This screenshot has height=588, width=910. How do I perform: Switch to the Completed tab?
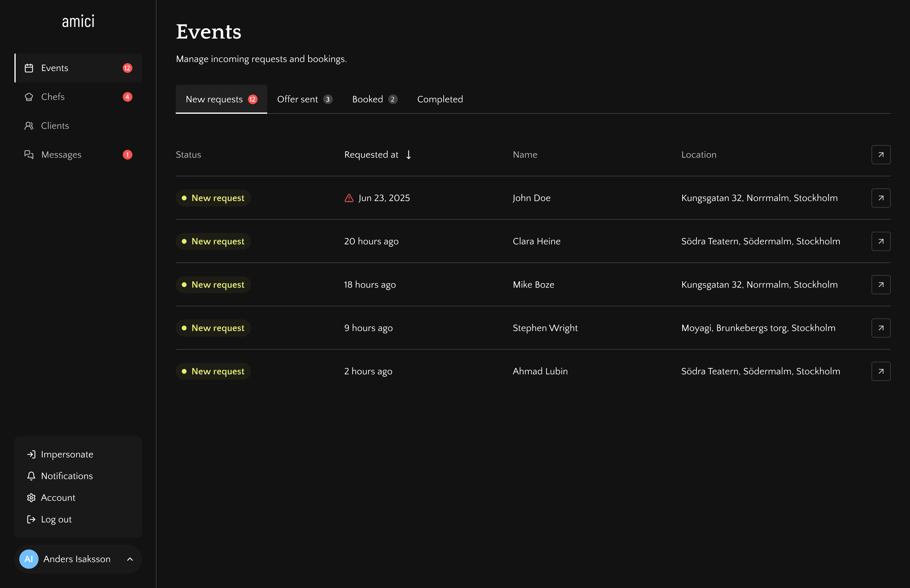point(440,99)
